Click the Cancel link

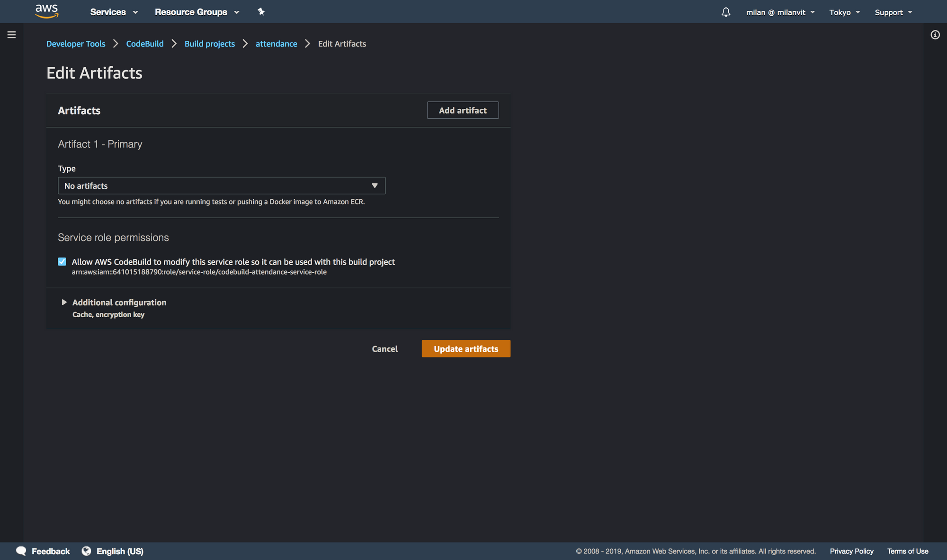click(x=385, y=348)
